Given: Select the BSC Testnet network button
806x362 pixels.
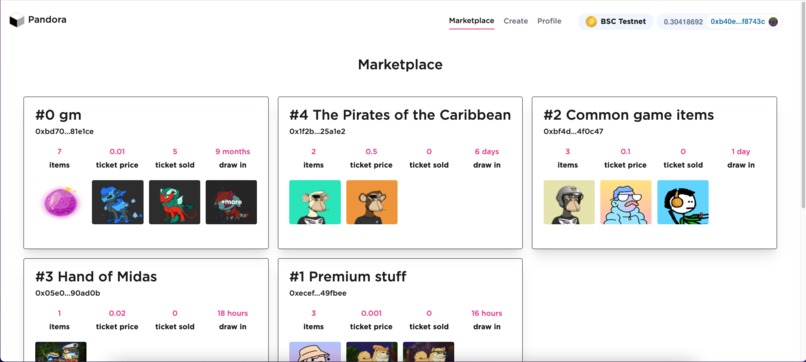Looking at the screenshot, I should tap(616, 22).
